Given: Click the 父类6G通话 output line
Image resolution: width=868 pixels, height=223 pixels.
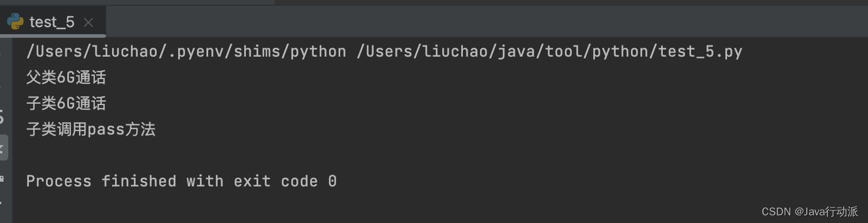Looking at the screenshot, I should click(x=66, y=78).
